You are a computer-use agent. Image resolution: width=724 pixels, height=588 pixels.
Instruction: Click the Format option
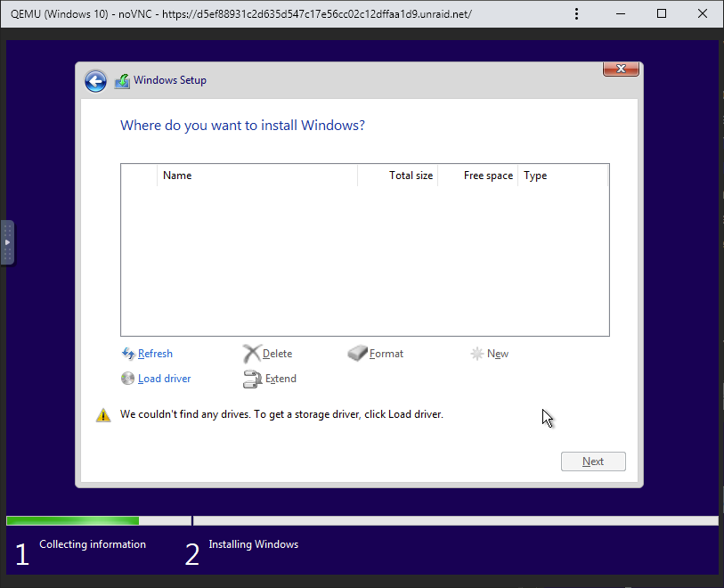click(x=386, y=354)
